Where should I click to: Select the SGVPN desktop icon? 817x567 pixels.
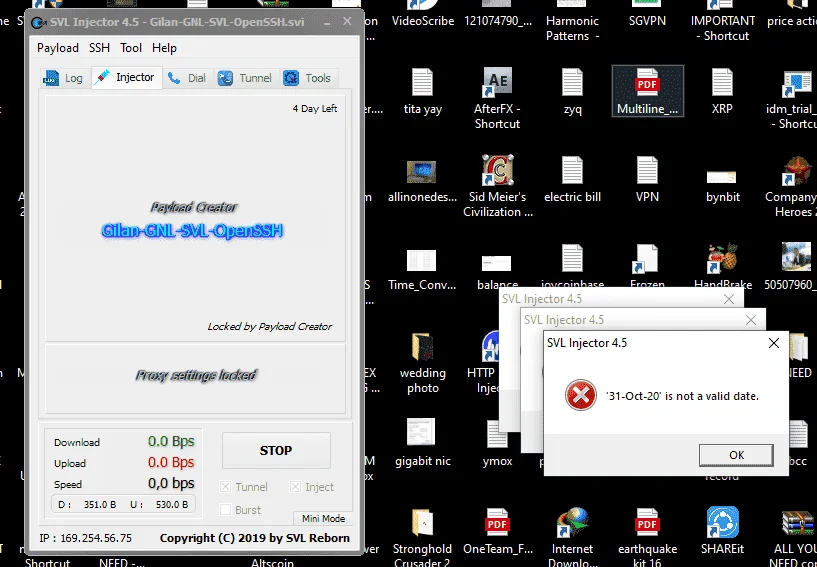coord(647,14)
